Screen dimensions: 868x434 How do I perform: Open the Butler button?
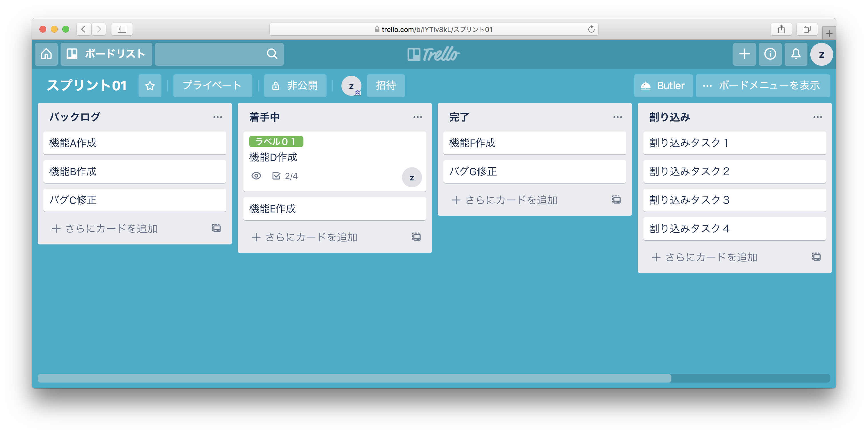(x=663, y=86)
